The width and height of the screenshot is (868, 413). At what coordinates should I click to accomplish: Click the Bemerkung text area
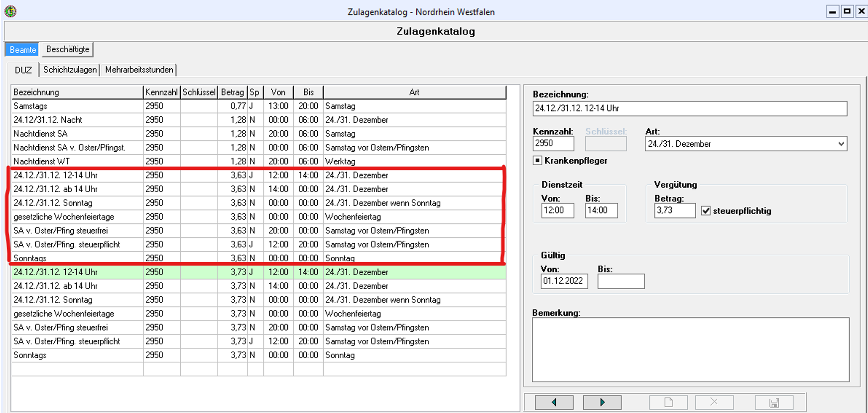[x=691, y=350]
